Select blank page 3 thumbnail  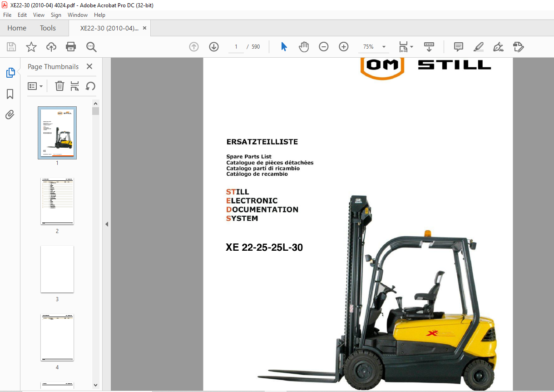57,269
